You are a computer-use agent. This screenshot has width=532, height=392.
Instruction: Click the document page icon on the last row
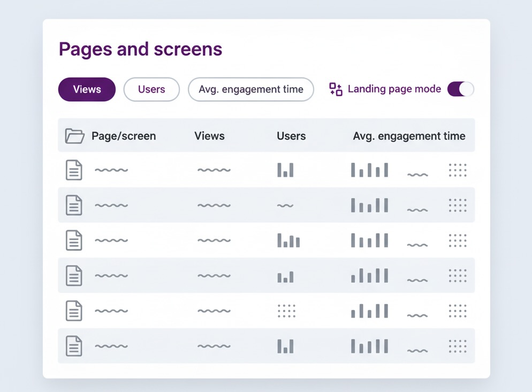[74, 346]
